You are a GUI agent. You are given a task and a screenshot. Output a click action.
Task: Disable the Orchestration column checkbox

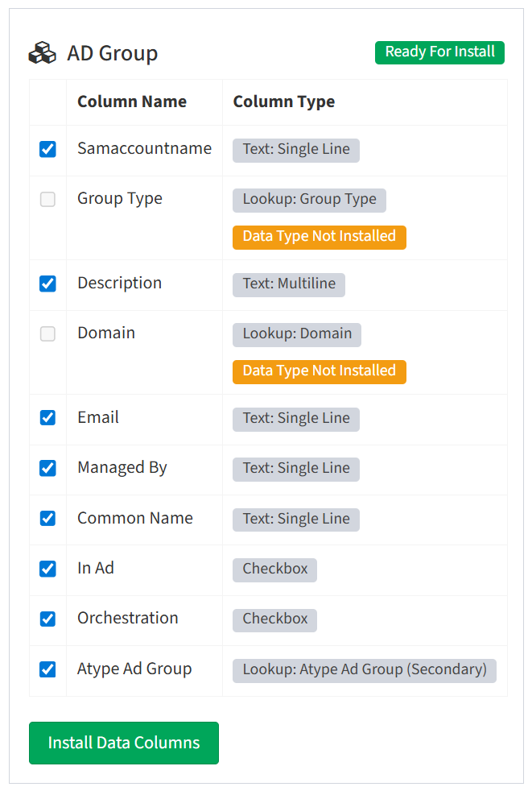click(x=48, y=619)
